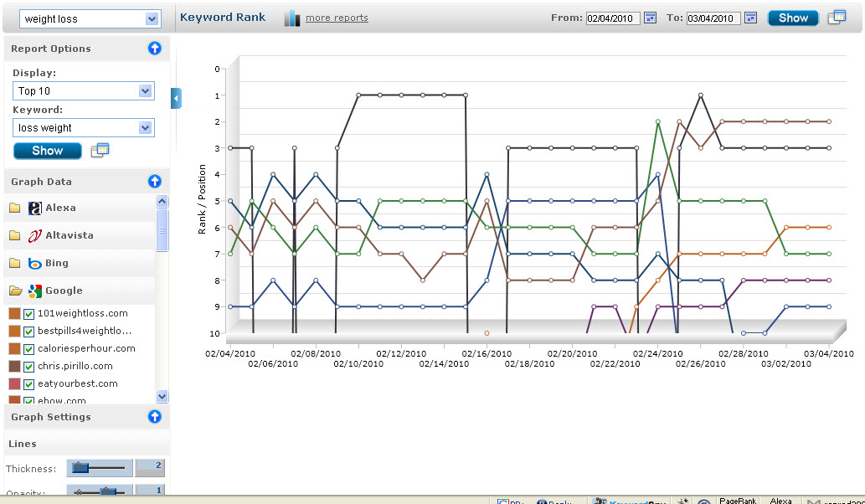Click the window icon next to sidebar Show
Viewport: 865px width, 504px height.
[x=100, y=151]
